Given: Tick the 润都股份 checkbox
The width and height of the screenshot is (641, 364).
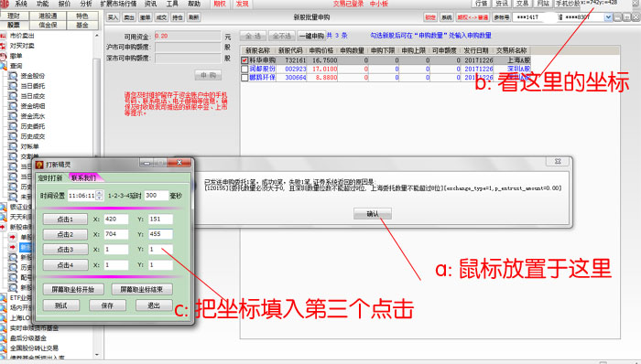Looking at the screenshot, I should tap(244, 69).
